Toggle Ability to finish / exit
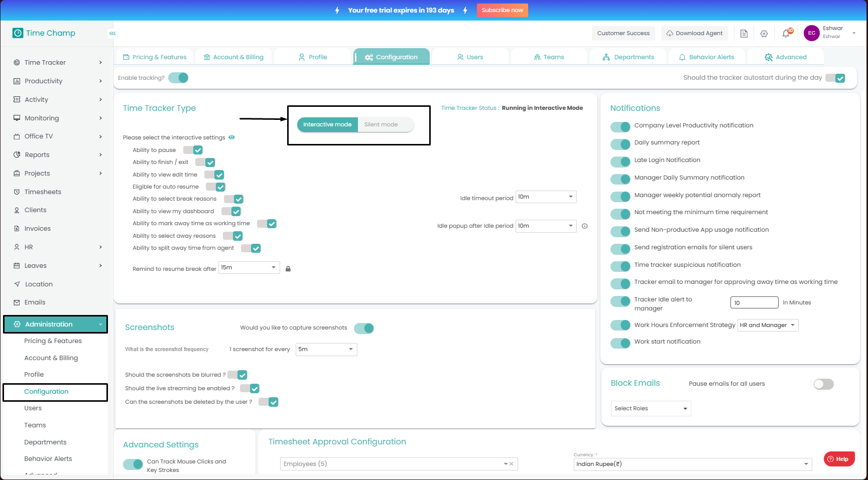 tap(205, 163)
